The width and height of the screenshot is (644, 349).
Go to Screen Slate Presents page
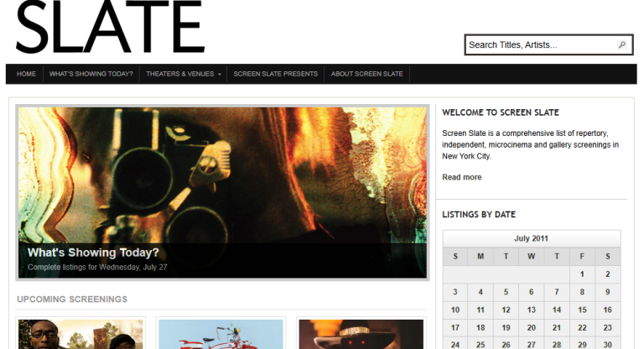(x=275, y=74)
